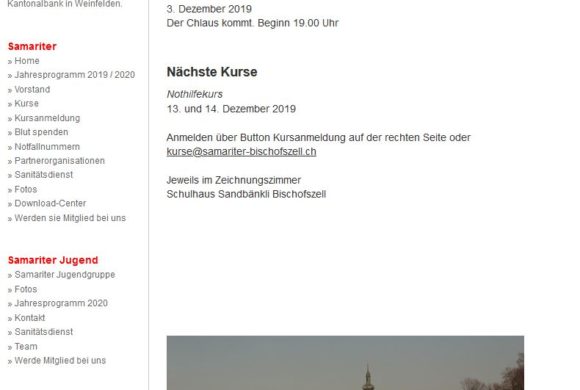This screenshot has width=580, height=390.
Task: Click the kurse@samariter-bischofszell.ch email link
Action: tap(241, 152)
